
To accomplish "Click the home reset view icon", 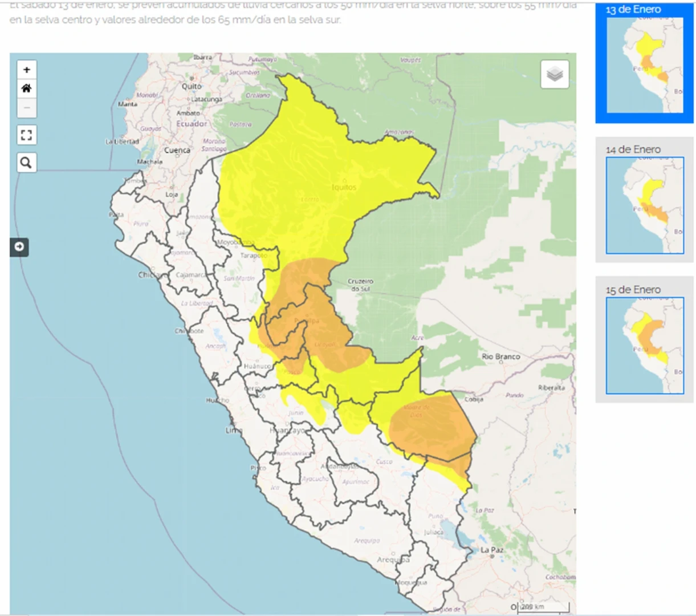I will [26, 88].
